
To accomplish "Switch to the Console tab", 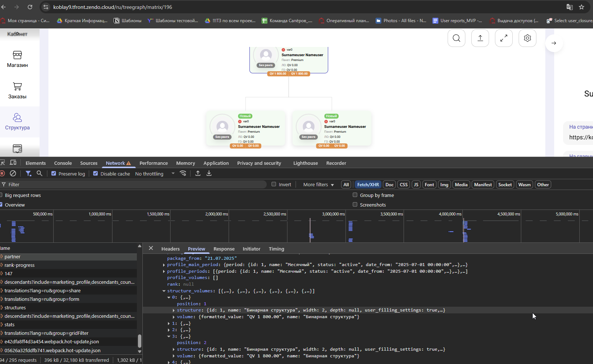I will [63, 163].
